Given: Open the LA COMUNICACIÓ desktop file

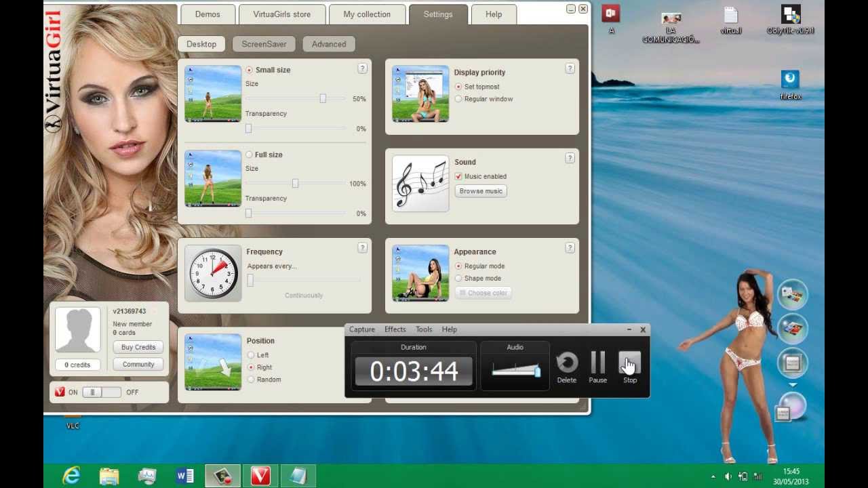Looking at the screenshot, I should coord(671,27).
